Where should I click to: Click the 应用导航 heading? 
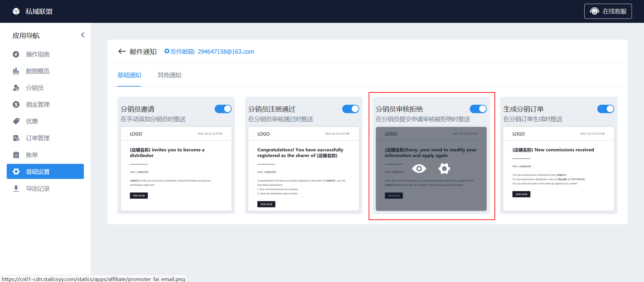26,36
